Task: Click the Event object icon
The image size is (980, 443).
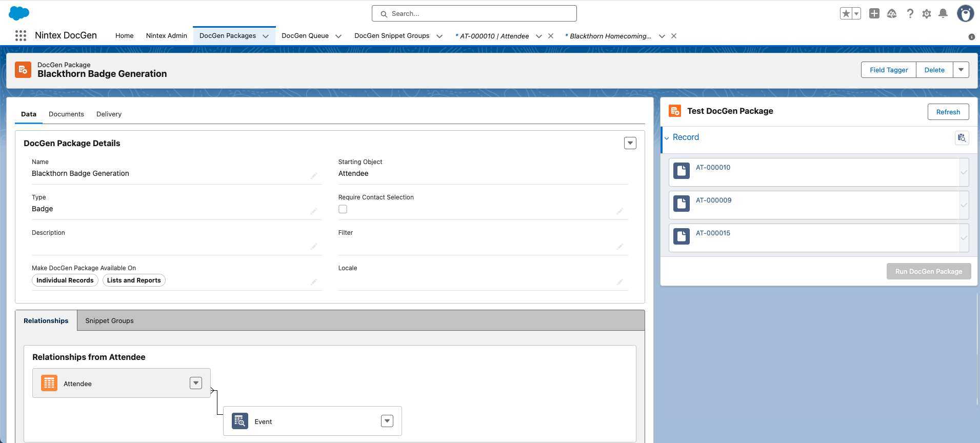Action: (240, 421)
